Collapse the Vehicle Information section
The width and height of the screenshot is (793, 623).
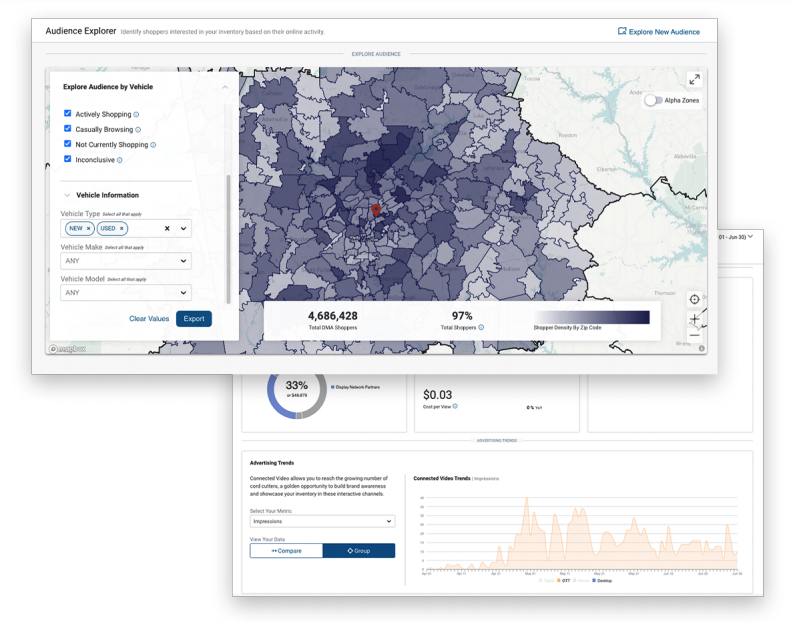tap(67, 195)
